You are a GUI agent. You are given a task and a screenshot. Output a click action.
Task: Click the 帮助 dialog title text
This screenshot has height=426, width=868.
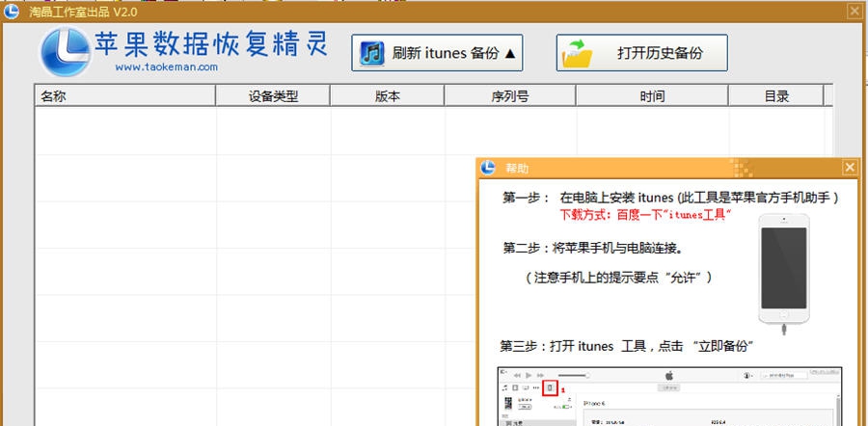tap(517, 169)
